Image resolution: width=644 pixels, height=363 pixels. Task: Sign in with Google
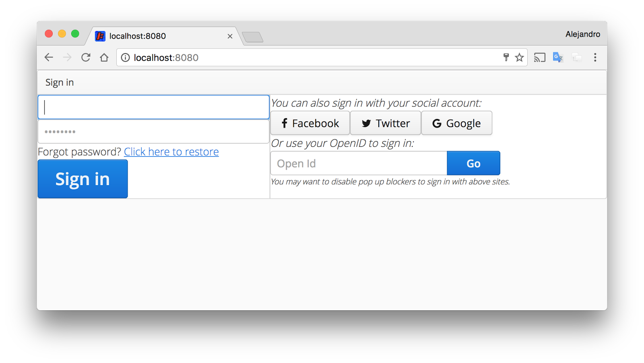456,123
